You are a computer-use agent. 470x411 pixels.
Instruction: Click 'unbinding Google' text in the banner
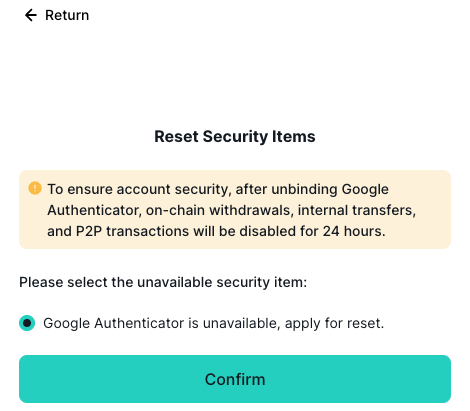click(330, 189)
